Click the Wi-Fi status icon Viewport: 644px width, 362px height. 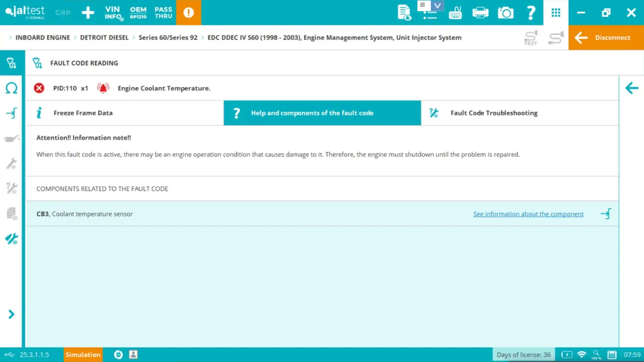tap(582, 354)
